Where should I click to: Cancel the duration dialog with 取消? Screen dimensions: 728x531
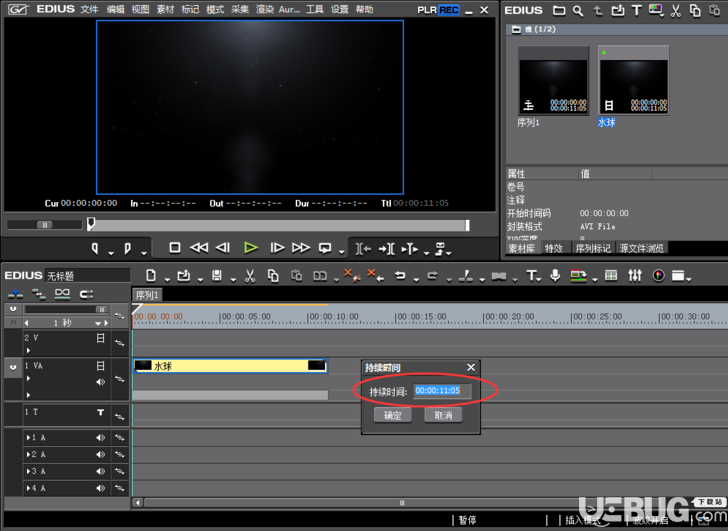pos(443,415)
